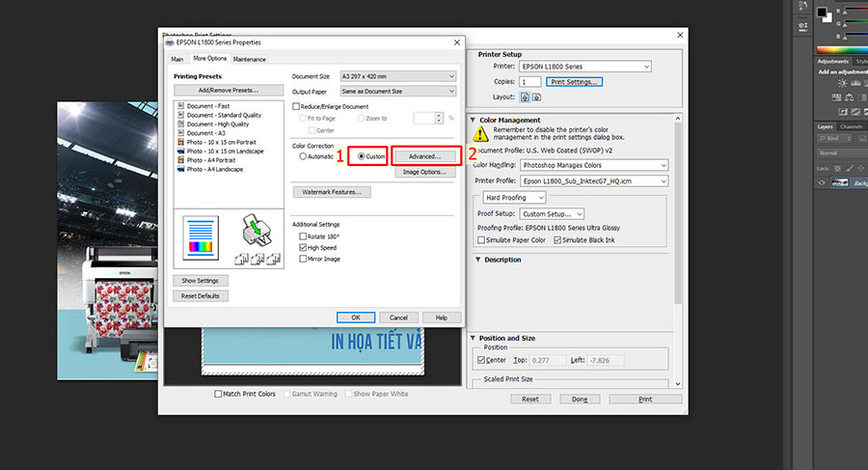Add a Levels adjustment
This screenshot has width=868, height=470.
coord(855,83)
